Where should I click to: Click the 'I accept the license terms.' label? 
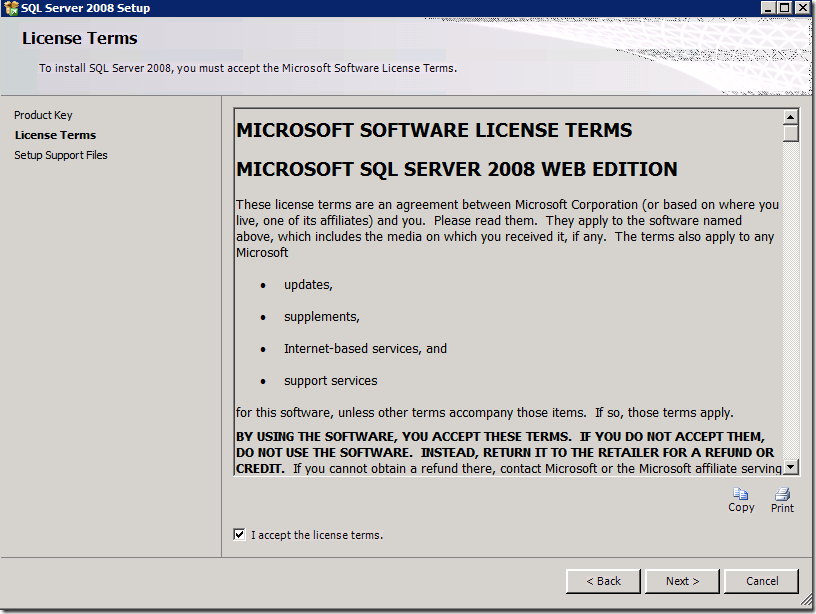[317, 535]
